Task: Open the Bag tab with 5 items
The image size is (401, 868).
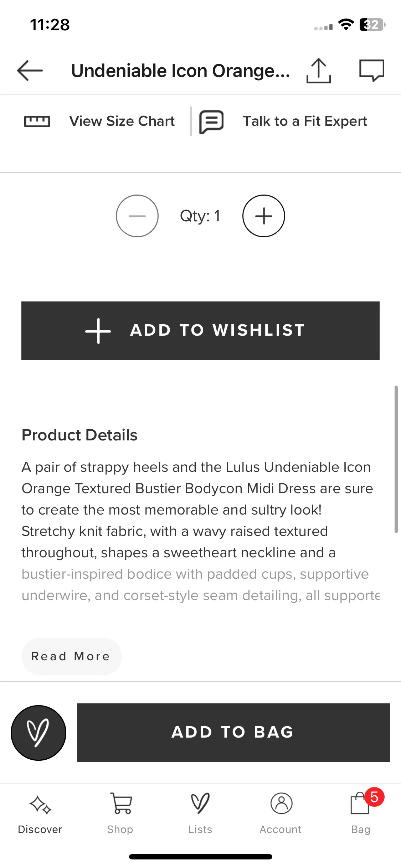Action: pyautogui.click(x=361, y=811)
